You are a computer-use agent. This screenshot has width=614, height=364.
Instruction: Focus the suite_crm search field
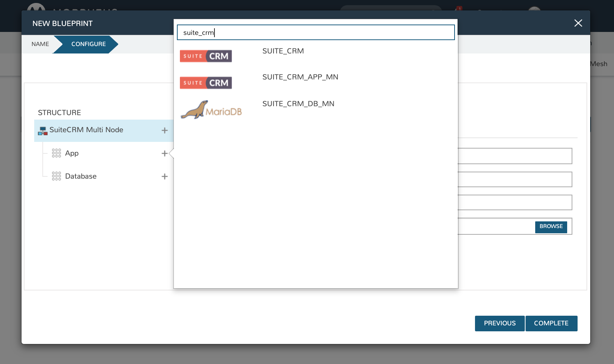[316, 33]
